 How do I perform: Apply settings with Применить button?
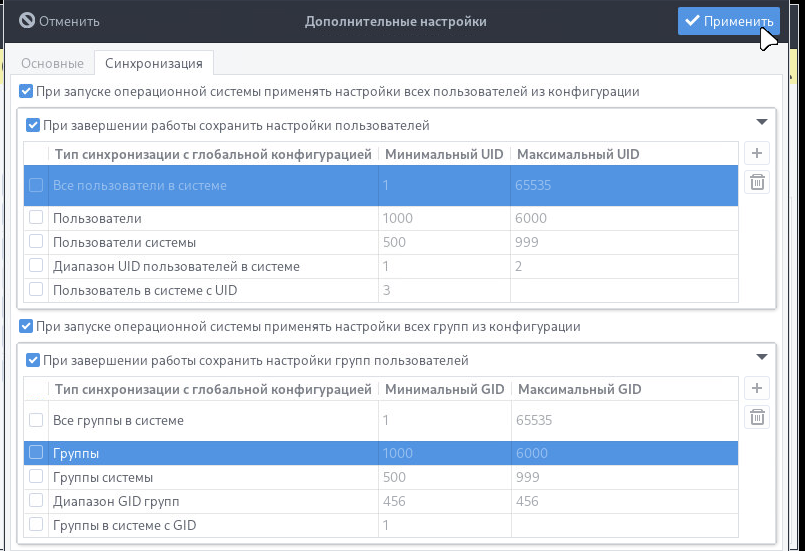click(x=729, y=21)
